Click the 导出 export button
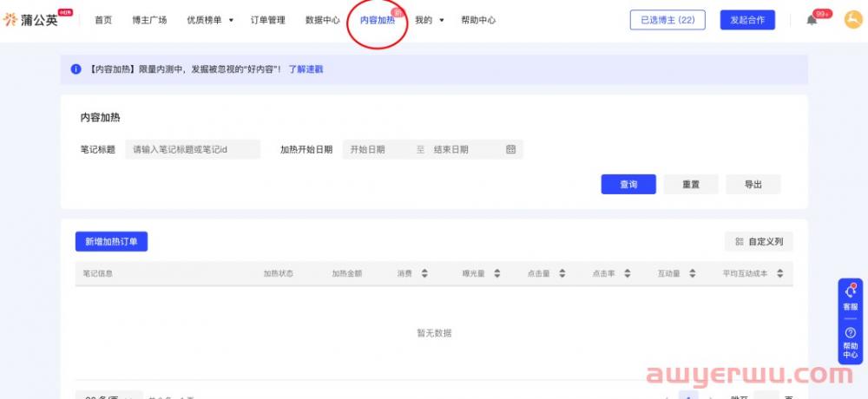The height and width of the screenshot is (399, 868). [x=753, y=184]
